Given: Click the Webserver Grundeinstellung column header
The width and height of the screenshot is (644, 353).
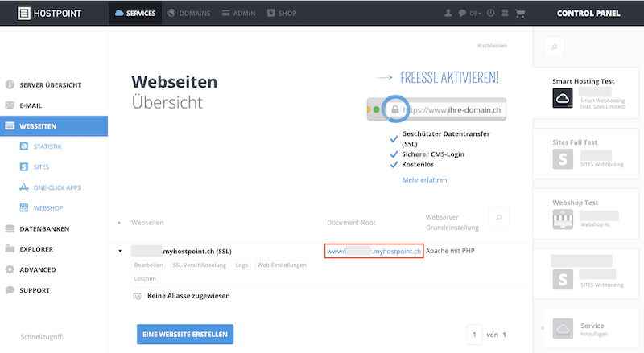Looking at the screenshot, I should [452, 222].
